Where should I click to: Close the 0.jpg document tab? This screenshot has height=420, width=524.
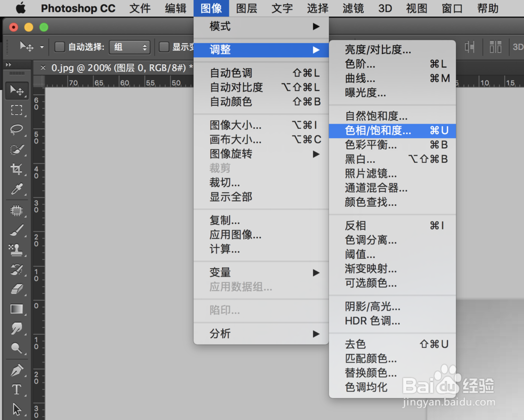tap(43, 68)
